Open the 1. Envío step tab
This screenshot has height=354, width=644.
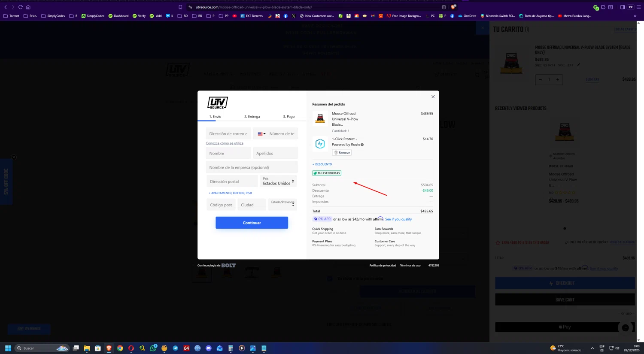(215, 117)
